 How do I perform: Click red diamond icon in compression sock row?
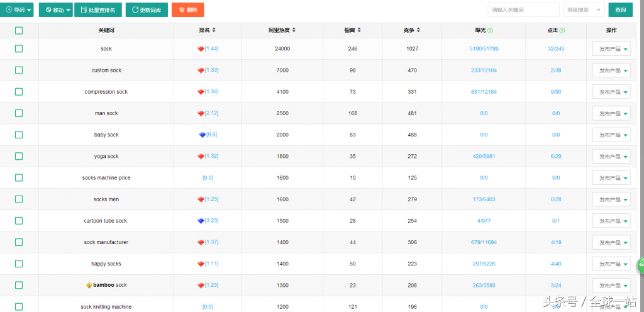point(201,92)
